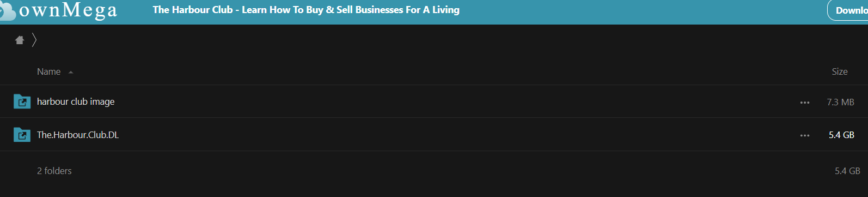This screenshot has height=197, width=868.
Task: Sort files by Size column
Action: (x=840, y=71)
